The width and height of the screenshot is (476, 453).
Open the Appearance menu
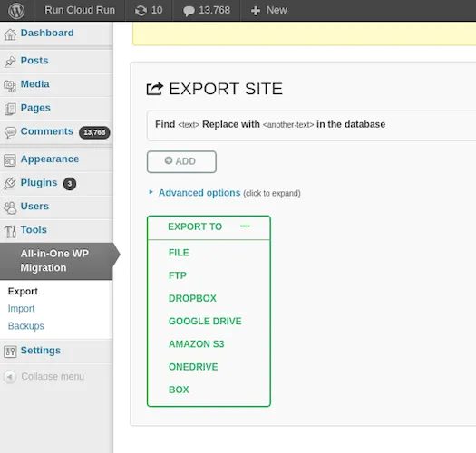point(50,159)
